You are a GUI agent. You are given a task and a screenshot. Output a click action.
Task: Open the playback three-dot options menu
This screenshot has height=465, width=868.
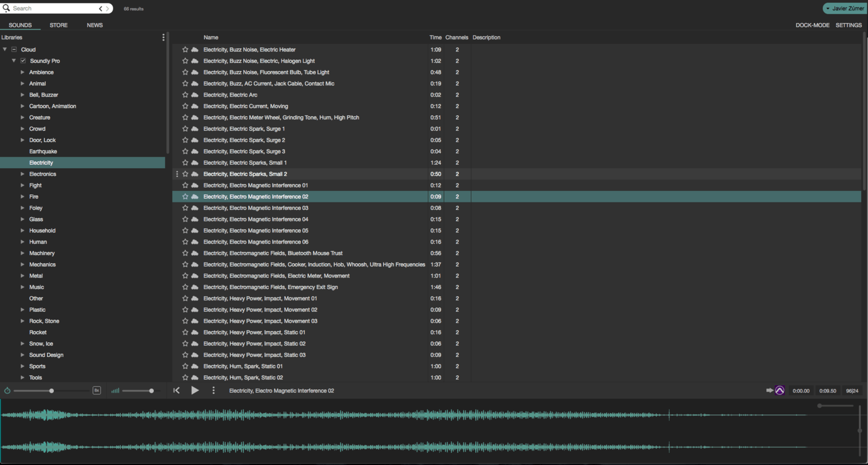tap(213, 390)
